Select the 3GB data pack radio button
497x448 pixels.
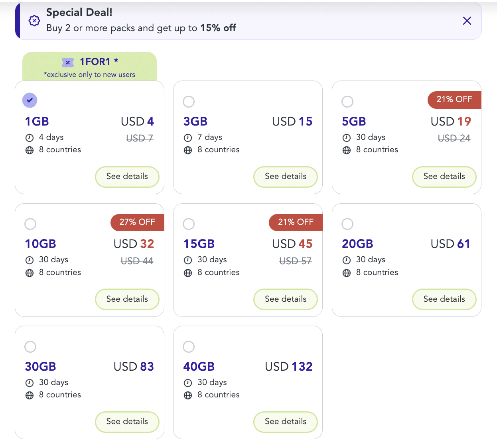189,102
